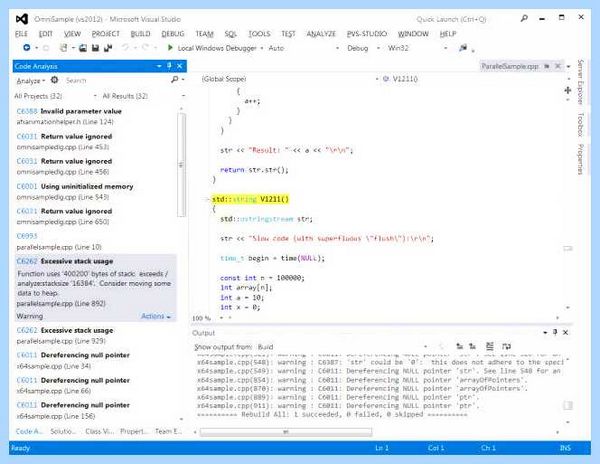Image resolution: width=600 pixels, height=464 pixels.
Task: Open the Toolbox side tab
Action: pos(580,124)
